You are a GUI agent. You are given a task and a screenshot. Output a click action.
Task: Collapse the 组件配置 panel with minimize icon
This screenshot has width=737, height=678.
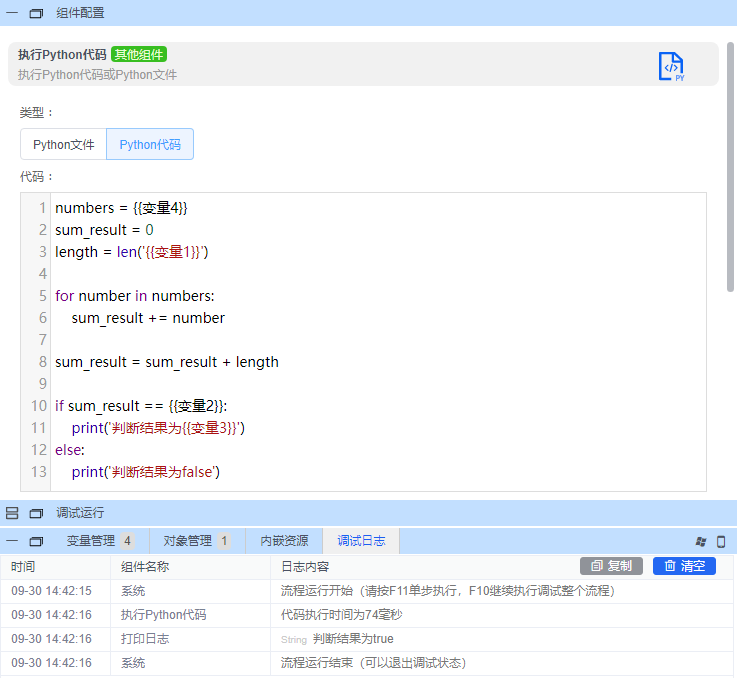point(12,13)
